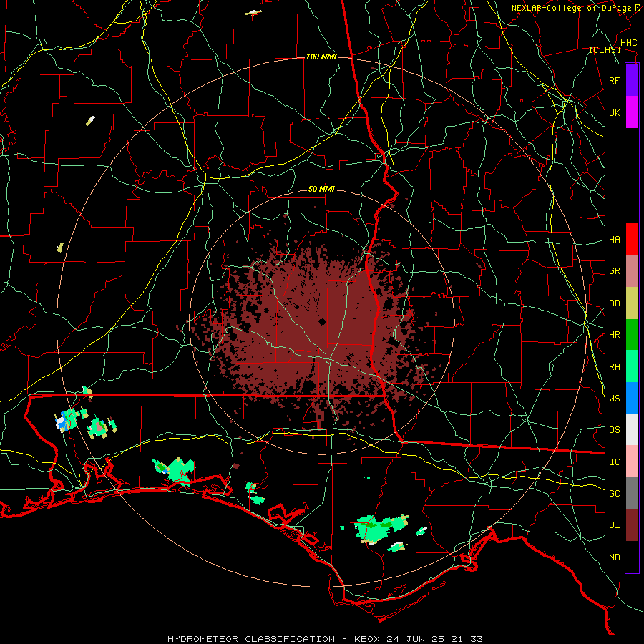644x644 pixels.
Task: Pick the dark green HR legend swatch
Action: coord(632,335)
